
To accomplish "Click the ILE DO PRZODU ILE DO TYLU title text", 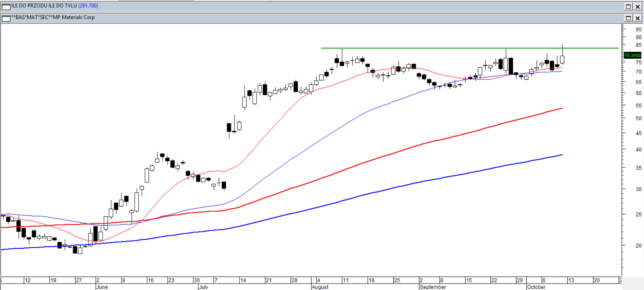I will point(44,6).
